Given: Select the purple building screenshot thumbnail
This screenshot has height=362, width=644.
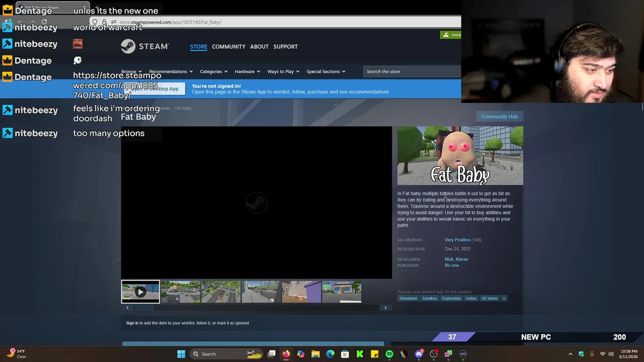Looking at the screenshot, I should pos(301,292).
